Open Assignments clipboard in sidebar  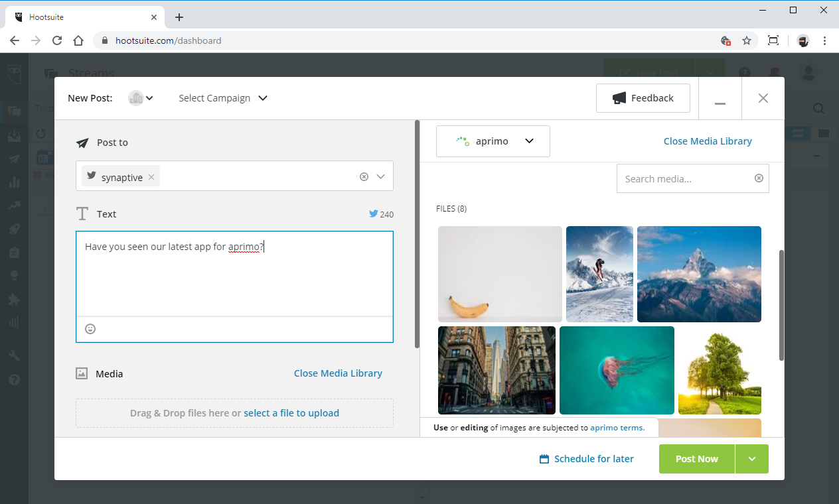[14, 253]
